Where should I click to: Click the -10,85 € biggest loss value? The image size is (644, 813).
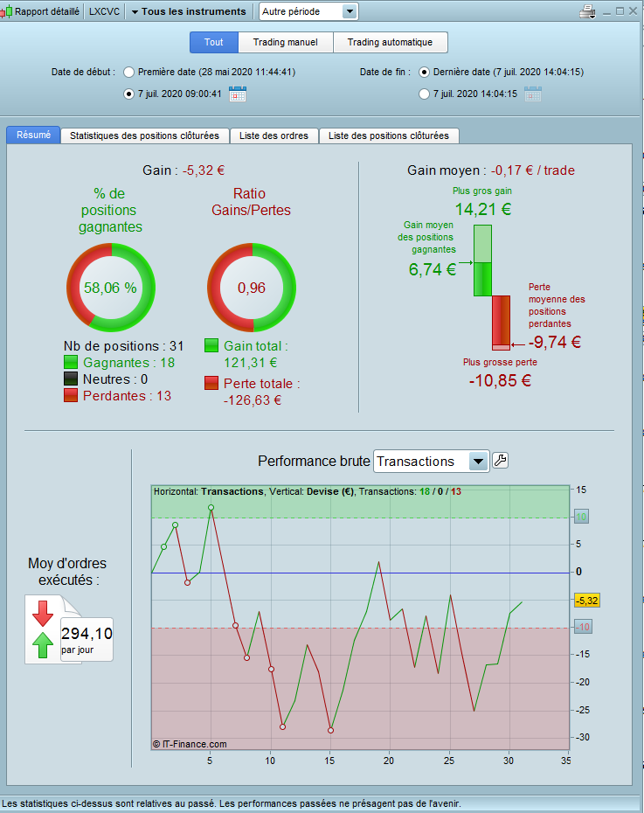point(500,380)
